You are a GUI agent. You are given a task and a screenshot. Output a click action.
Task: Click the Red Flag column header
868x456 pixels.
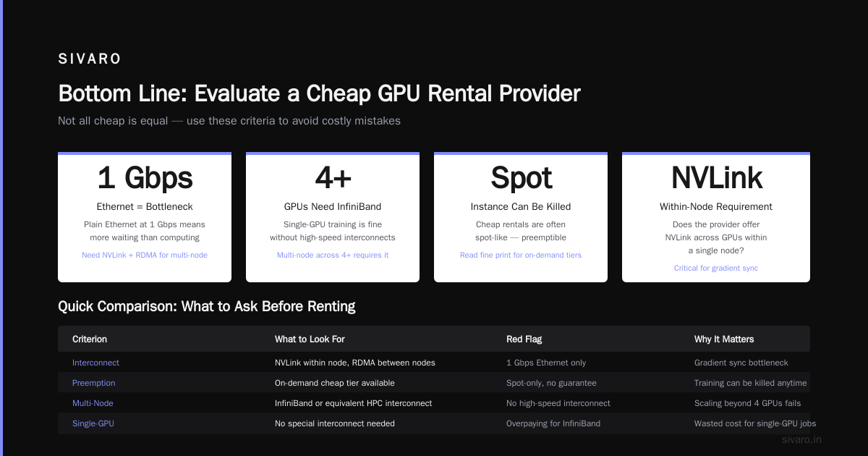point(524,339)
